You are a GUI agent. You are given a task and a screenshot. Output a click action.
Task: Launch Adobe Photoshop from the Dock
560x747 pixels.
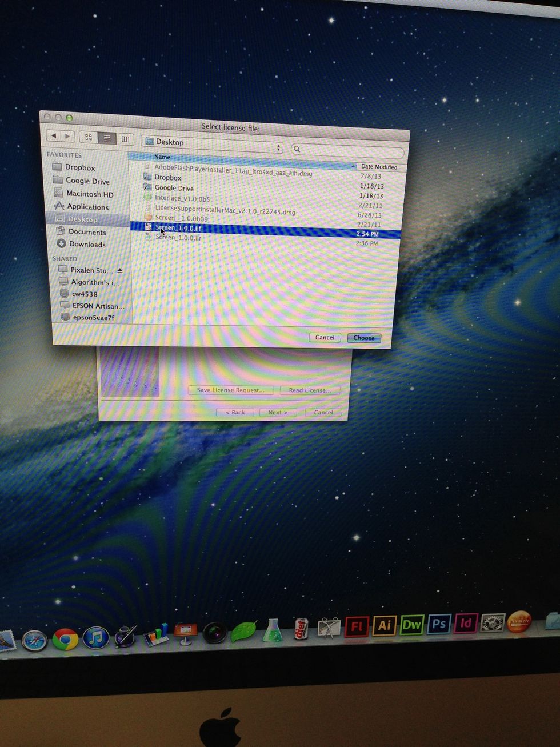[439, 624]
